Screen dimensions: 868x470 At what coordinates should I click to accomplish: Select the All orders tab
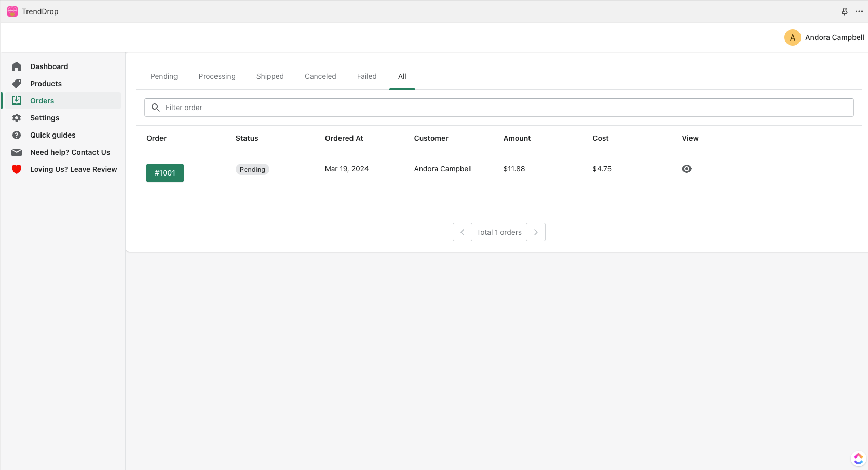coord(402,76)
